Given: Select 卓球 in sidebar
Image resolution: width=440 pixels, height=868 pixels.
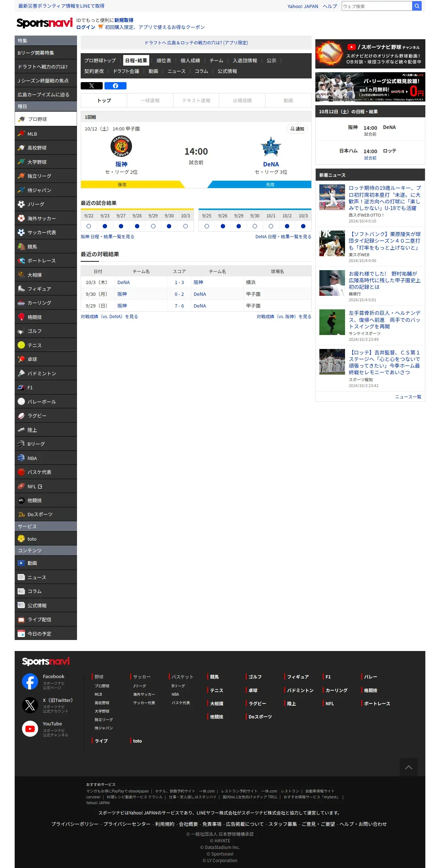Looking at the screenshot, I should point(46,359).
